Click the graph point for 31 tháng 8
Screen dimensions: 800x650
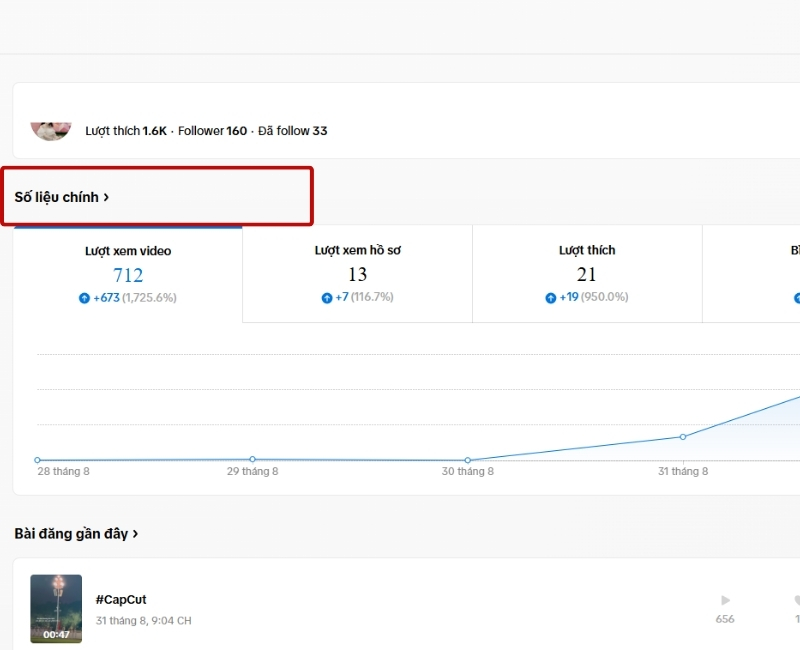point(683,437)
